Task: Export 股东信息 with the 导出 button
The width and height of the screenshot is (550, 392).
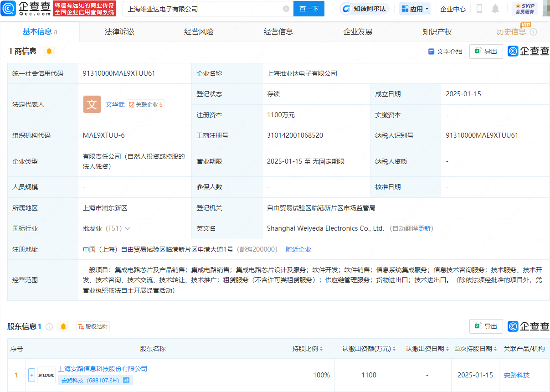Action: (x=486, y=326)
